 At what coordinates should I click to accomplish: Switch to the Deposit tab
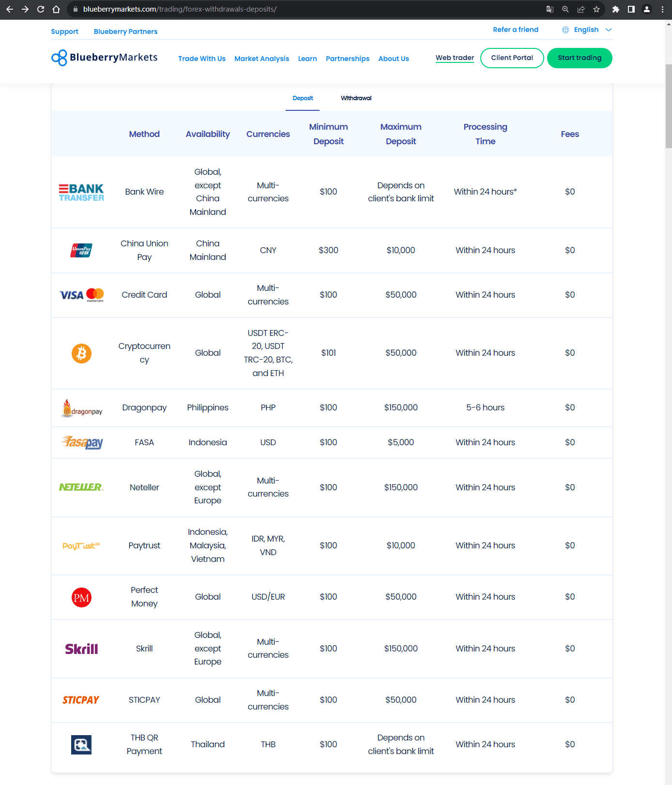click(303, 98)
